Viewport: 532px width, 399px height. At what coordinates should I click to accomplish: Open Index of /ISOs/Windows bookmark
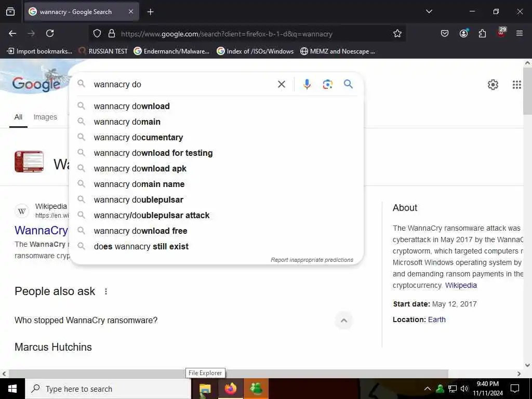(255, 51)
